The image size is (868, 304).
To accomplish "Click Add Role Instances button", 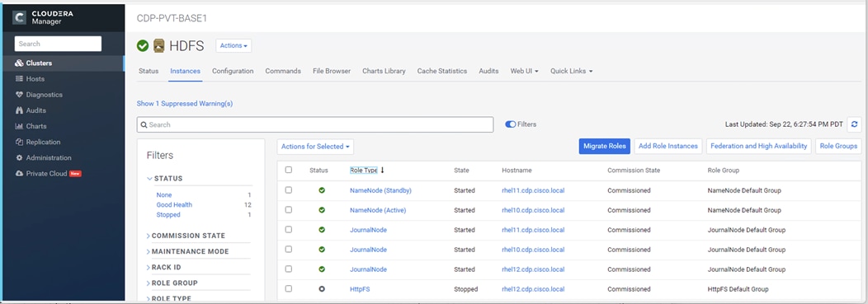I will click(668, 147).
